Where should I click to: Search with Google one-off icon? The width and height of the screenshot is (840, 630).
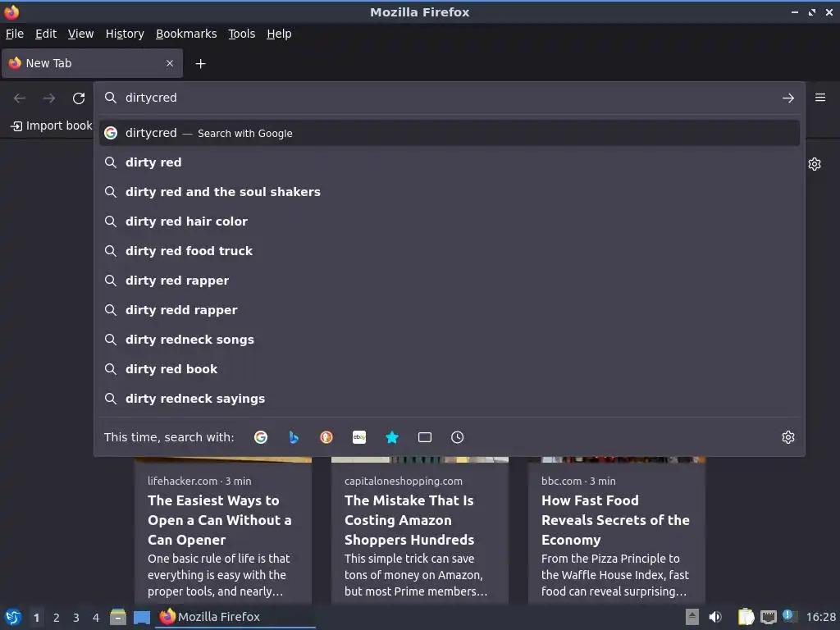(261, 437)
